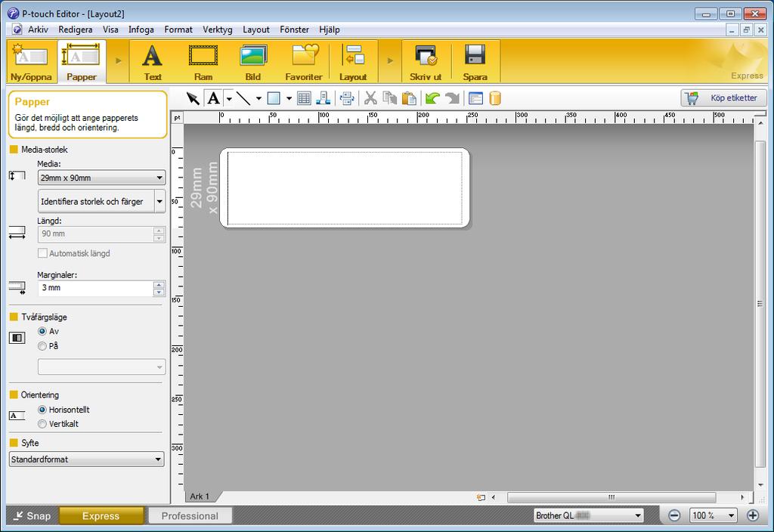Copy selection with the copy icon
Screen dimensions: 774x532
(390, 98)
